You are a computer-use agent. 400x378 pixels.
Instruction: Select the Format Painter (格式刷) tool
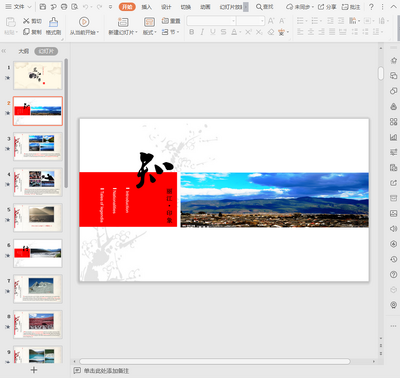(x=53, y=26)
